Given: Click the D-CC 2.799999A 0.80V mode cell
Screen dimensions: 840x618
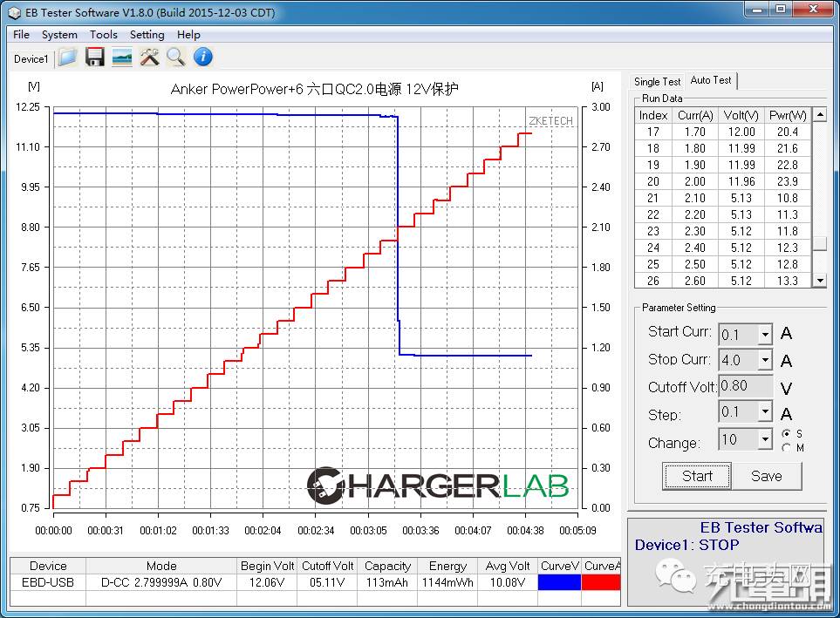Looking at the screenshot, I should pyautogui.click(x=161, y=582).
